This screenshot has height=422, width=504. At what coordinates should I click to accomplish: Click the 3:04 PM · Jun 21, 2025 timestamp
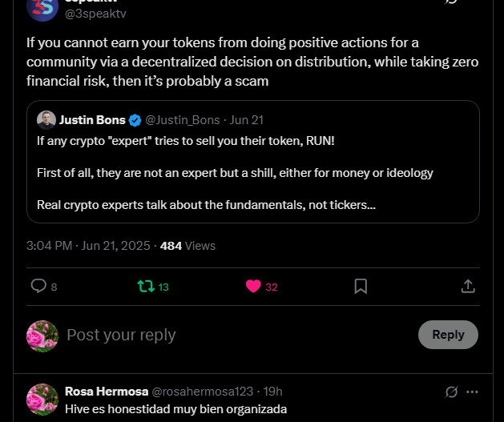coord(88,246)
